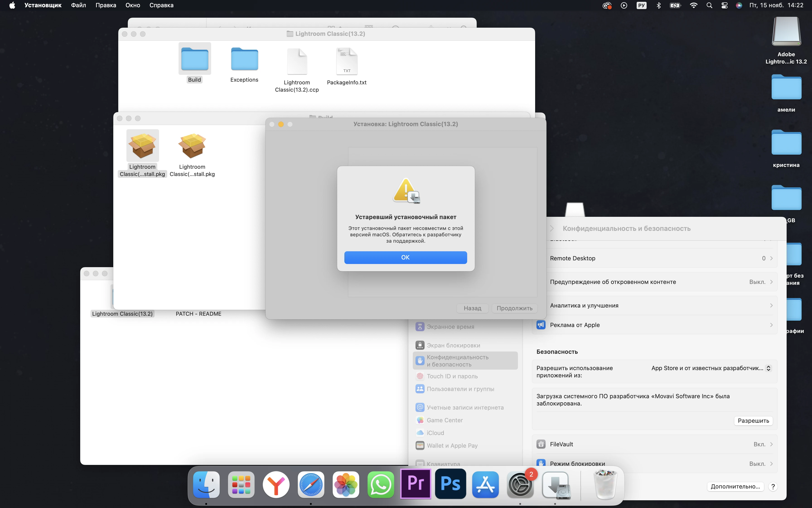This screenshot has height=508, width=812.
Task: Open Game Center in the settings sidebar
Action: click(465, 420)
